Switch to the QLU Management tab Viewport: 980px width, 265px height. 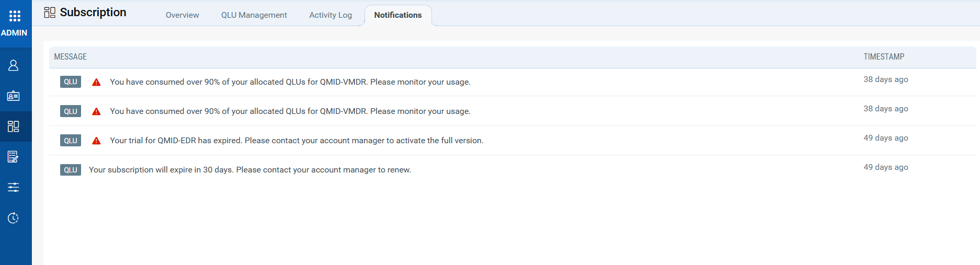tap(254, 15)
